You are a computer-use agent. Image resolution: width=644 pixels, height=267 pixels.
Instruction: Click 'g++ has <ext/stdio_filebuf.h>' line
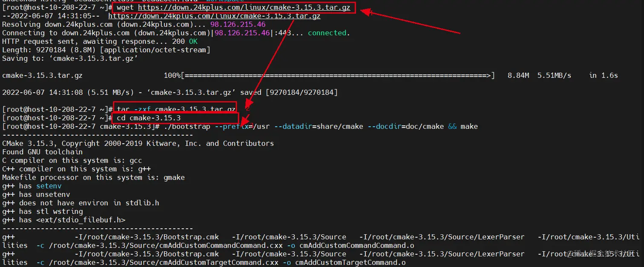pyautogui.click(x=64, y=220)
